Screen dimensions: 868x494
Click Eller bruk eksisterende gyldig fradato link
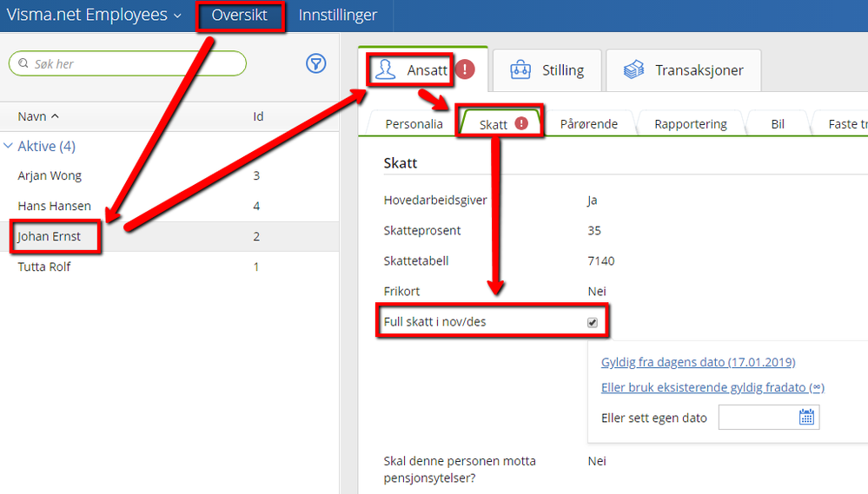click(712, 388)
